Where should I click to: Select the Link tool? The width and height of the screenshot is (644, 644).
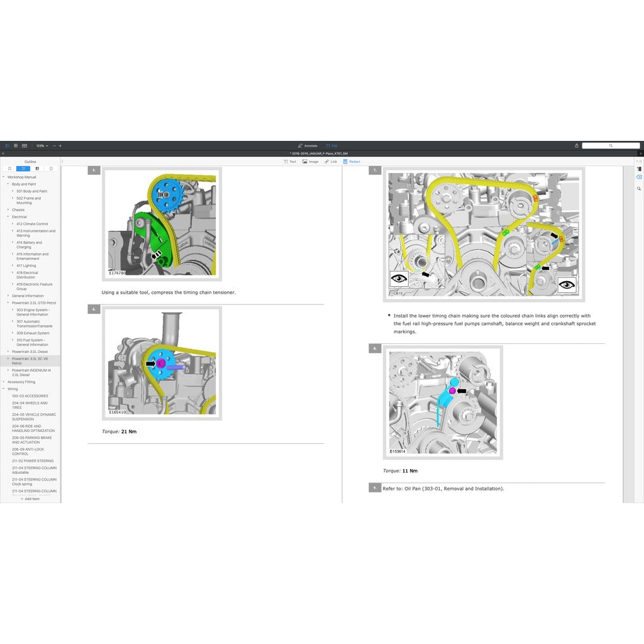click(x=331, y=162)
